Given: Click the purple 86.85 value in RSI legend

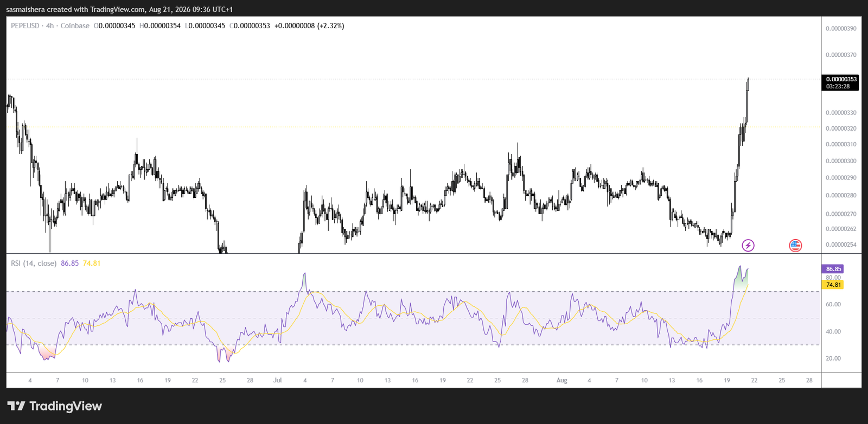Looking at the screenshot, I should click(x=69, y=263).
